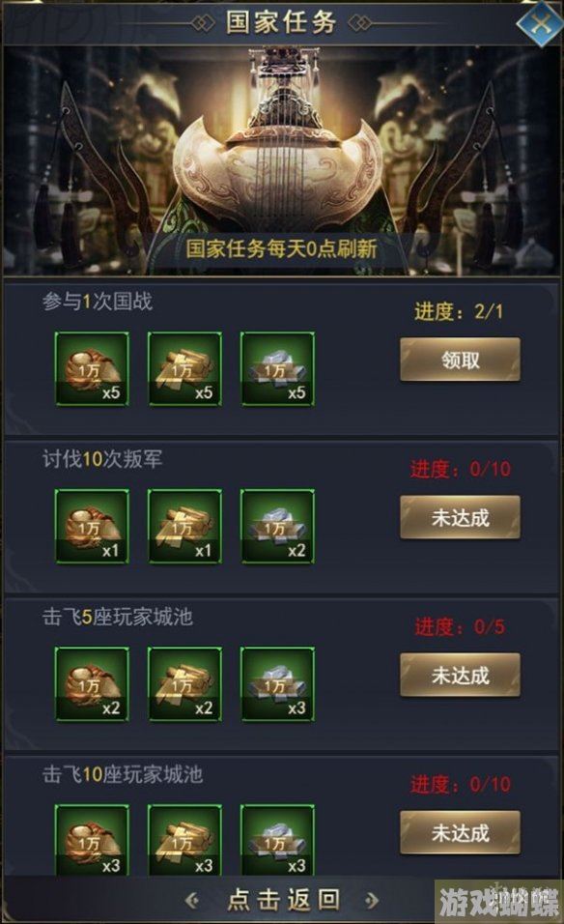Screen dimensions: 564x924
Task: Select iron x2 reward in 讨伐10次叛军
Action: pyautogui.click(x=277, y=526)
